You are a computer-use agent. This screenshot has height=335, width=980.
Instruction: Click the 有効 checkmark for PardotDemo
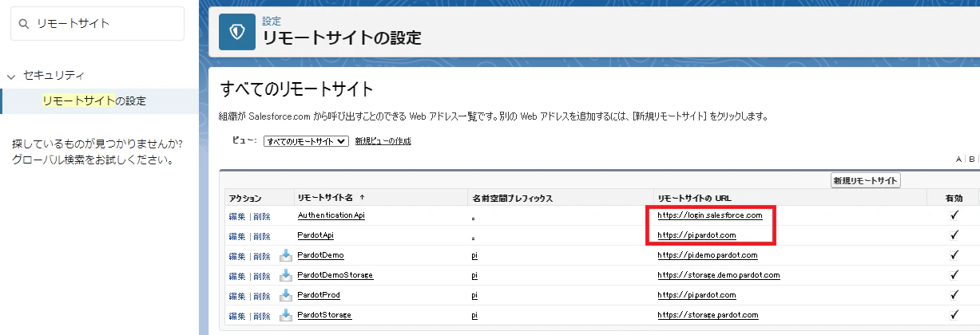pos(954,255)
